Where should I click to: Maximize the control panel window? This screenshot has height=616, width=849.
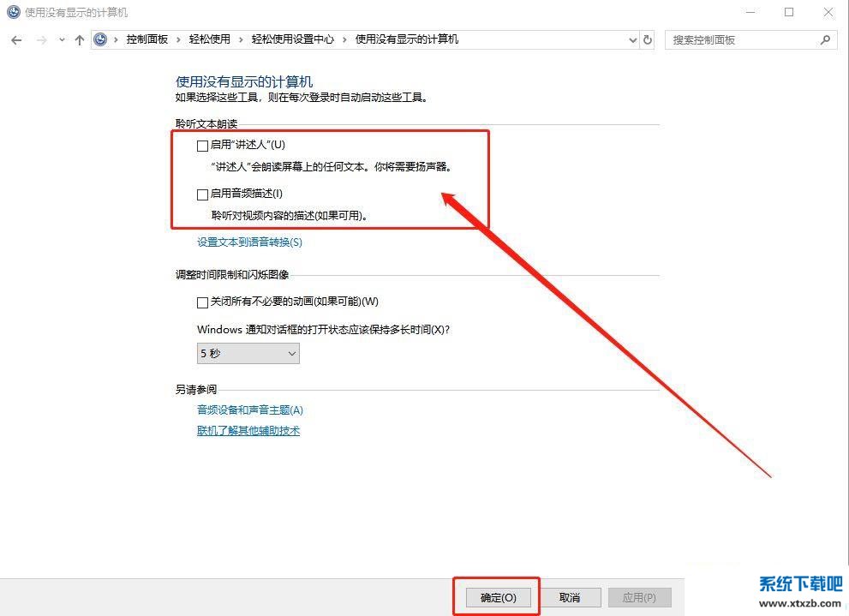[x=789, y=12]
